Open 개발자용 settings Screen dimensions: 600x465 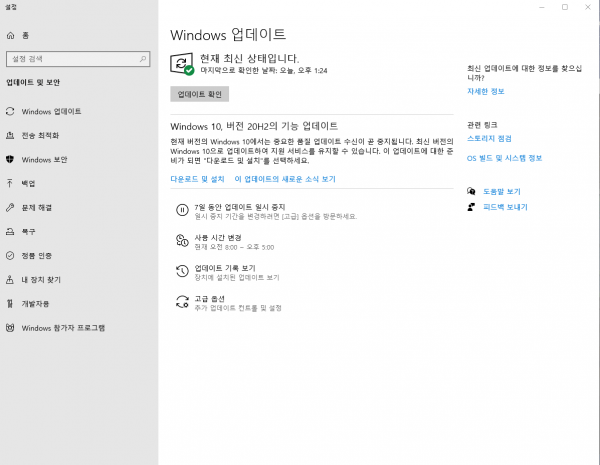pyautogui.click(x=79, y=304)
